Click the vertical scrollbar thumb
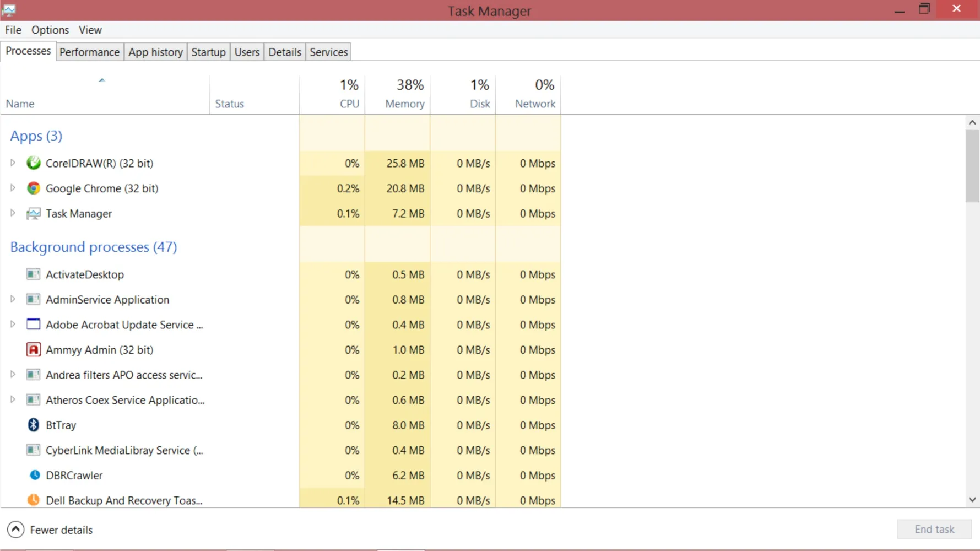Image resolution: width=980 pixels, height=551 pixels. click(x=972, y=166)
